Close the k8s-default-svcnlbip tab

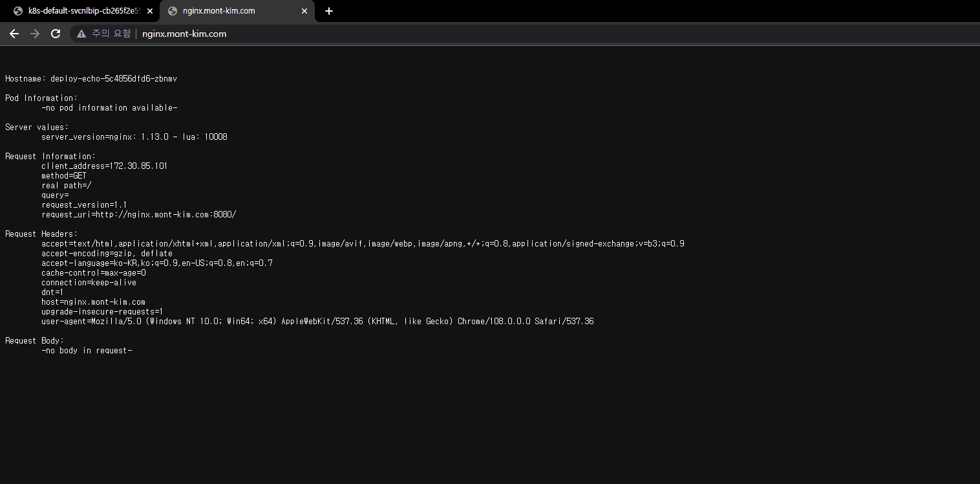click(x=150, y=11)
